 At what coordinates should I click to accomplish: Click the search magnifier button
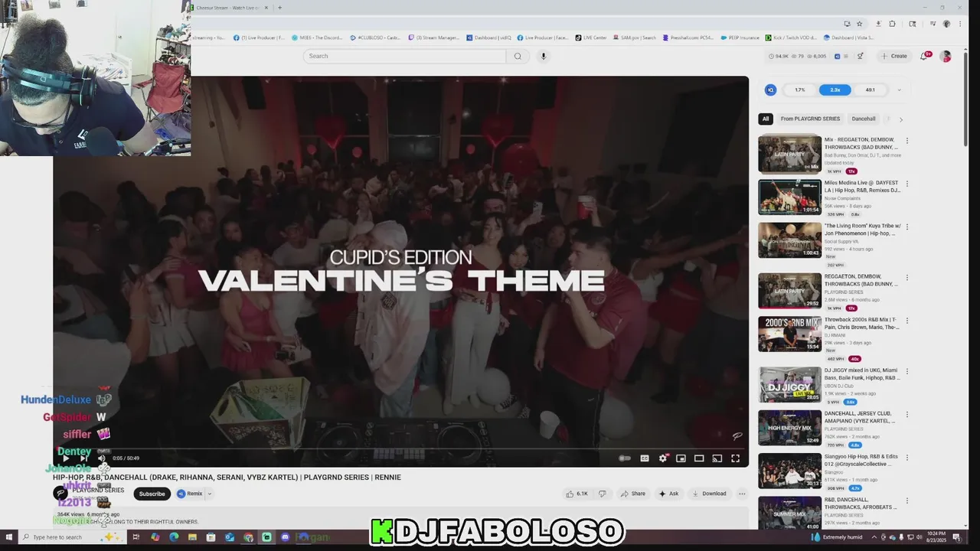coord(518,56)
